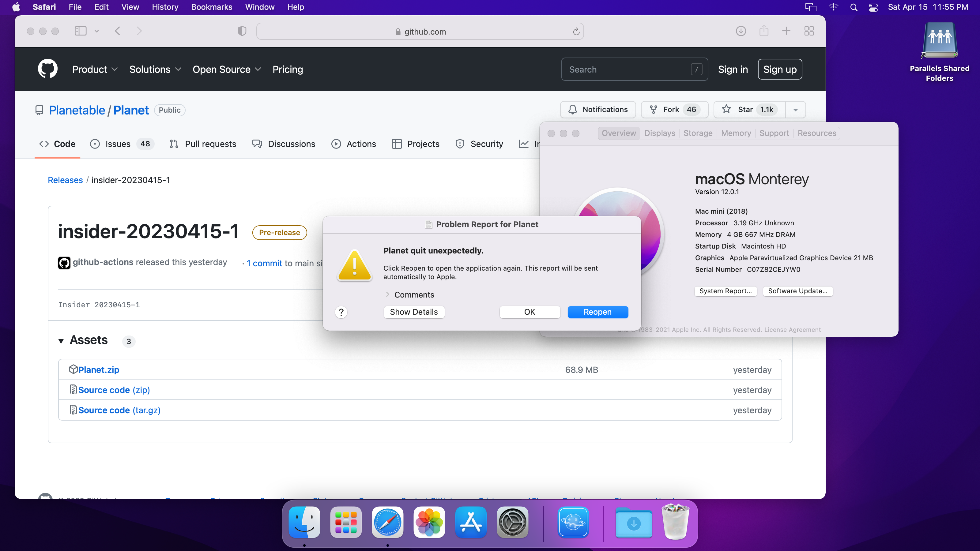The width and height of the screenshot is (980, 551).
Task: Open the Projects tab
Action: point(416,144)
